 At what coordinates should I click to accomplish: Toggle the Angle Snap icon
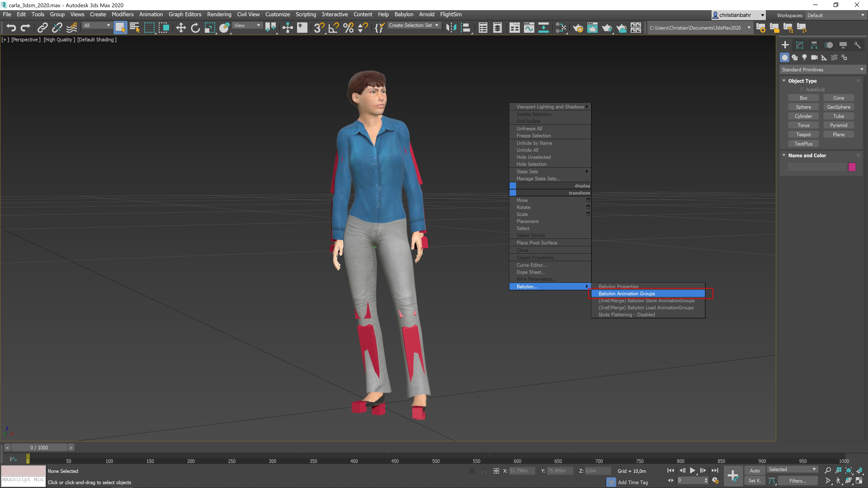coord(333,28)
